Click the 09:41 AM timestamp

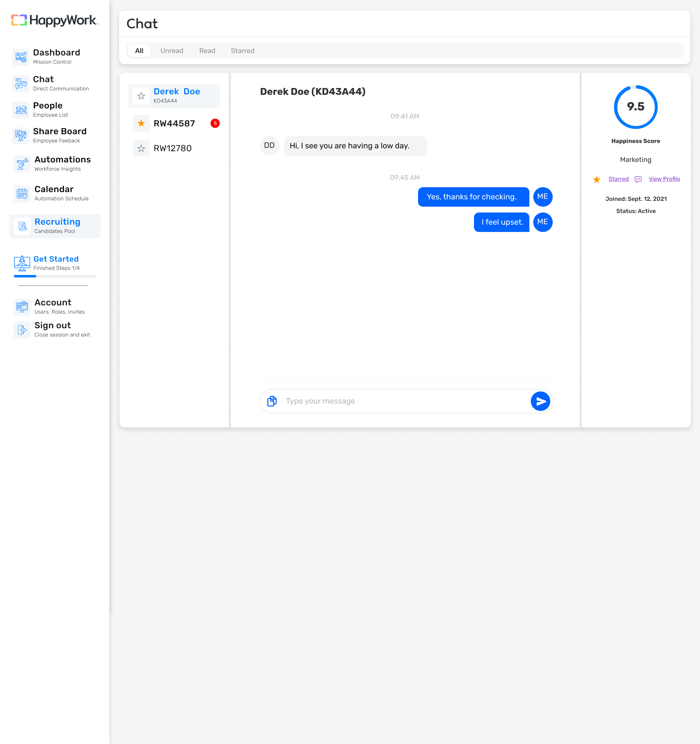tap(405, 116)
